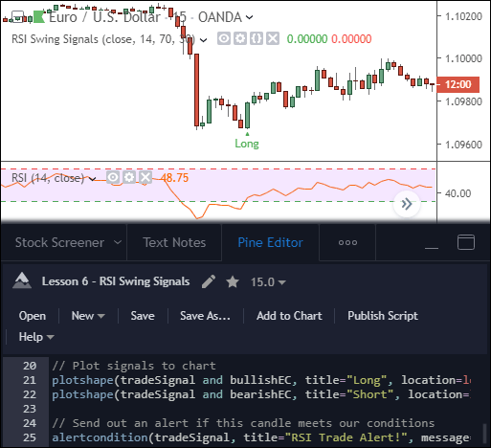491x448 pixels.
Task: Open the three-dots more panels menu
Action: [347, 242]
